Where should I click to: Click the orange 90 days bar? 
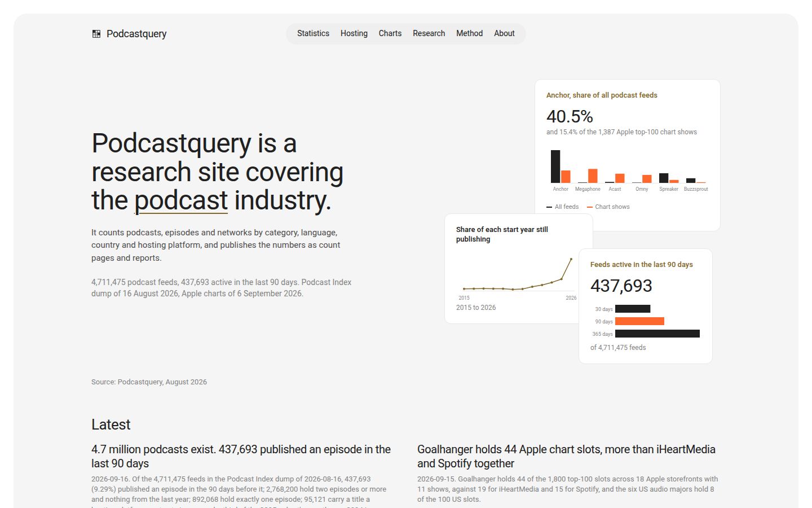(x=639, y=321)
